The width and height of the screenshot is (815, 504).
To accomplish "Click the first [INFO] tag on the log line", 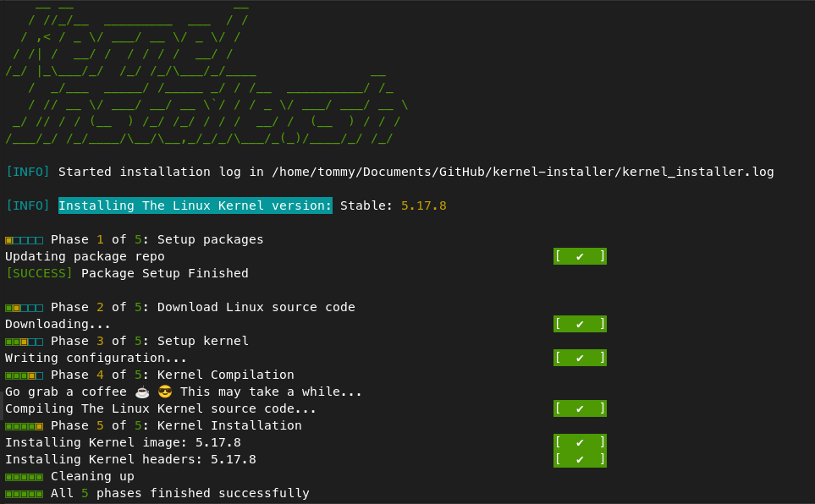I will pyautogui.click(x=28, y=172).
